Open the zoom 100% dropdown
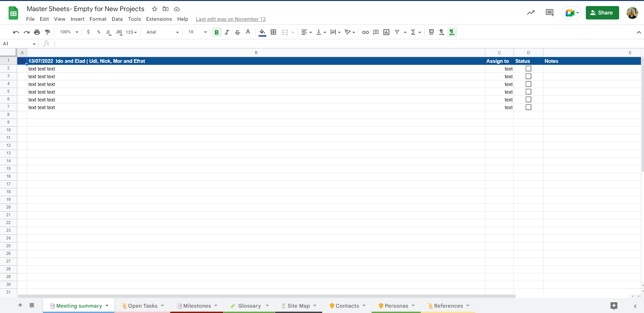The height and width of the screenshot is (313, 644). point(69,32)
